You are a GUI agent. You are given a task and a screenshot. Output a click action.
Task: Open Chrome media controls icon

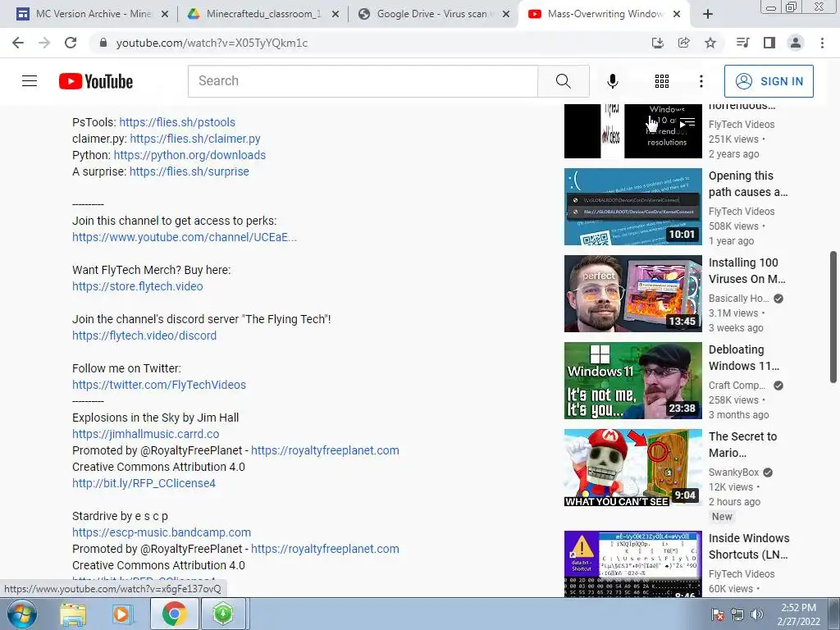tap(742, 43)
